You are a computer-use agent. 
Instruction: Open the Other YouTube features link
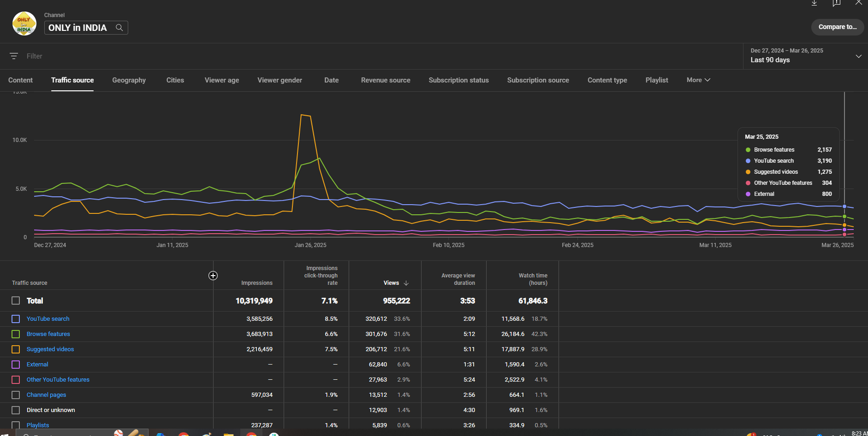point(58,380)
